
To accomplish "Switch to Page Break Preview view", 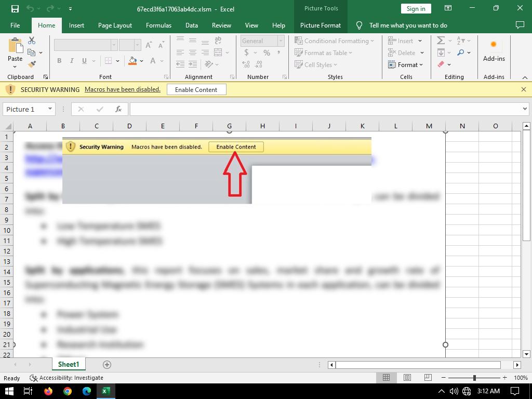I will click(x=428, y=378).
